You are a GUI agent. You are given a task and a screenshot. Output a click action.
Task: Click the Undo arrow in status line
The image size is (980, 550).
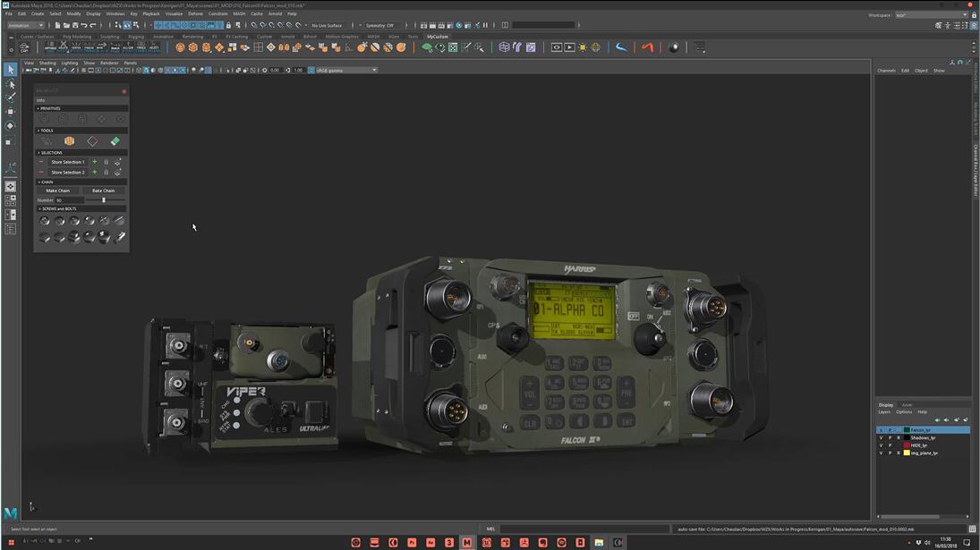tap(84, 25)
